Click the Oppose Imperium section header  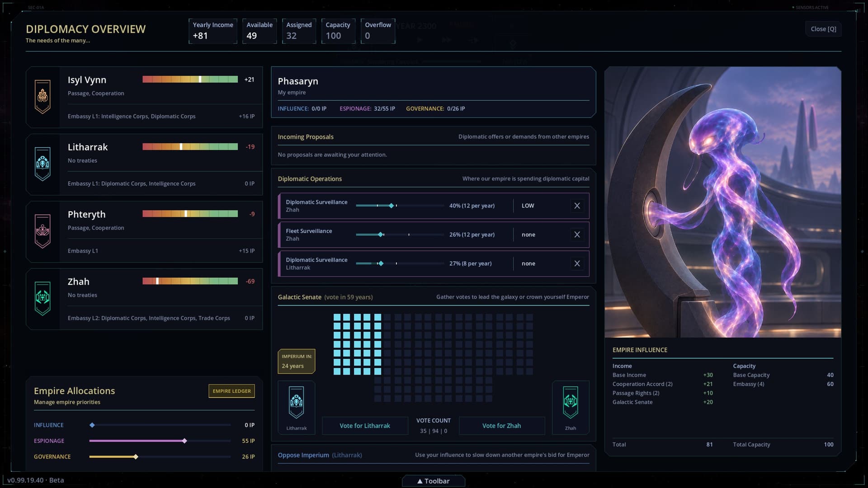click(434, 455)
